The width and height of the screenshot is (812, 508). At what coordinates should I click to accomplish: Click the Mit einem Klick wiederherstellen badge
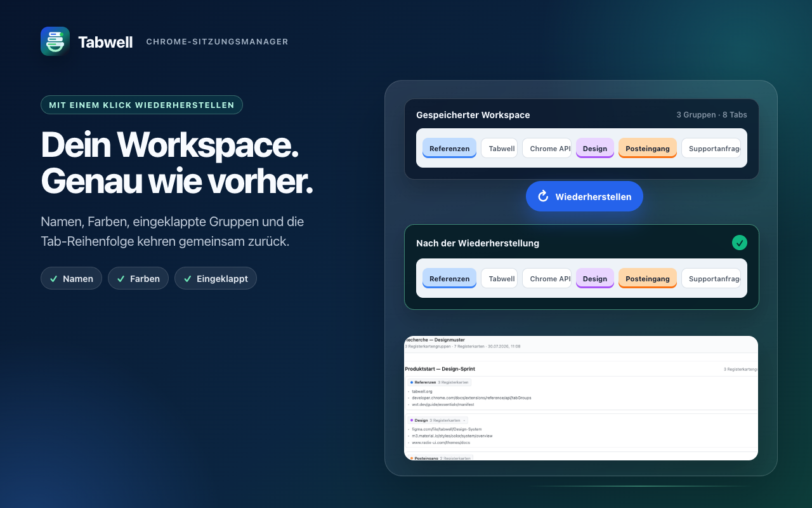pos(141,105)
